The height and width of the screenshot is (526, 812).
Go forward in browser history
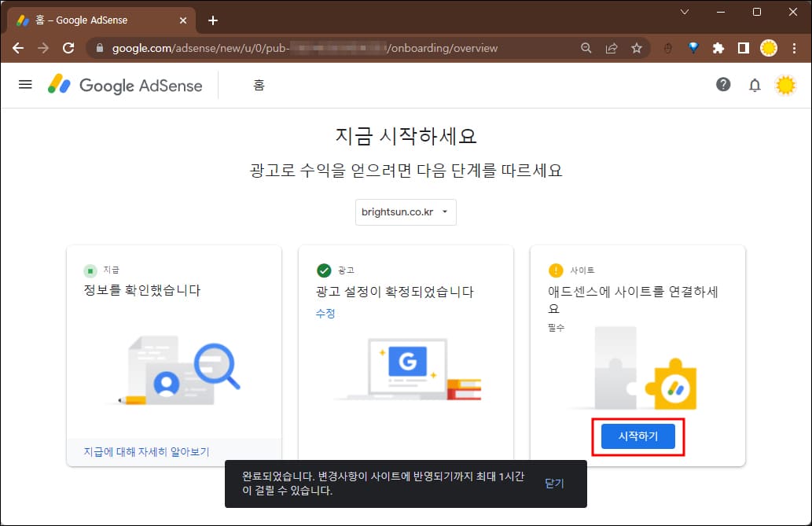point(43,48)
